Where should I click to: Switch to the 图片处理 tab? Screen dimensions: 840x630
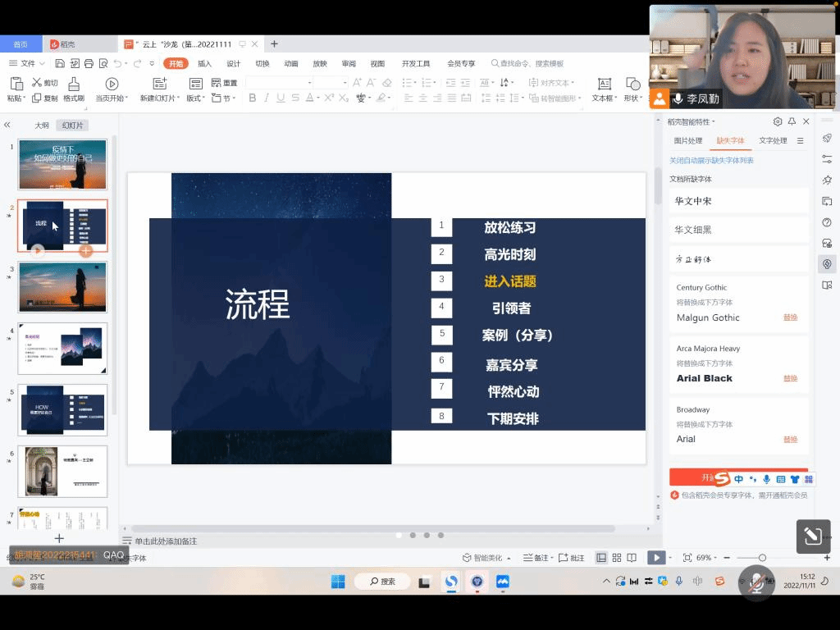(x=687, y=140)
